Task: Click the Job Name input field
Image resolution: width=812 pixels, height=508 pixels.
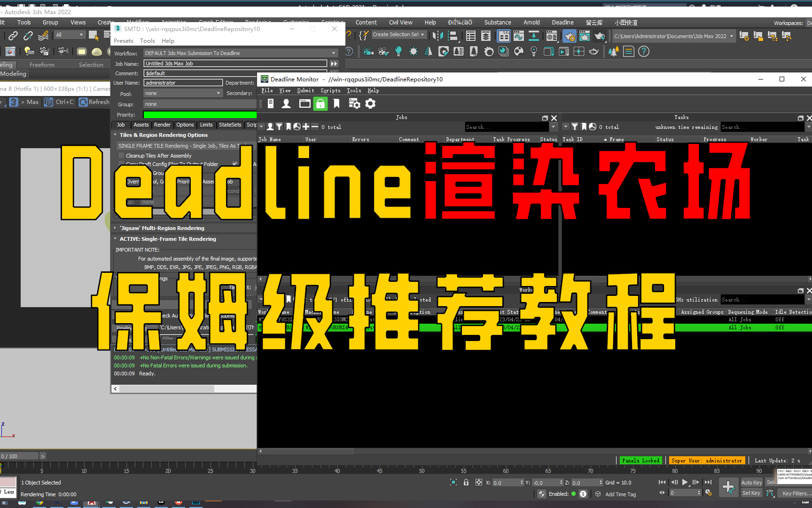Action: point(235,63)
